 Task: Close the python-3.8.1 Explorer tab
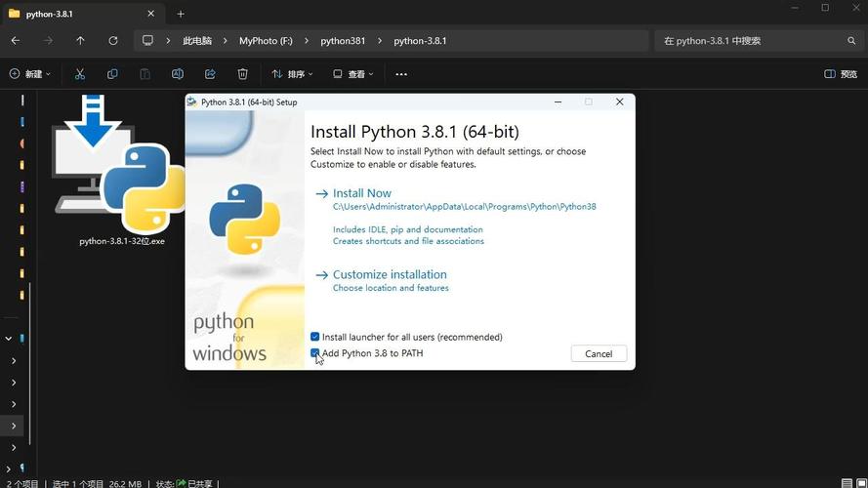click(x=150, y=14)
